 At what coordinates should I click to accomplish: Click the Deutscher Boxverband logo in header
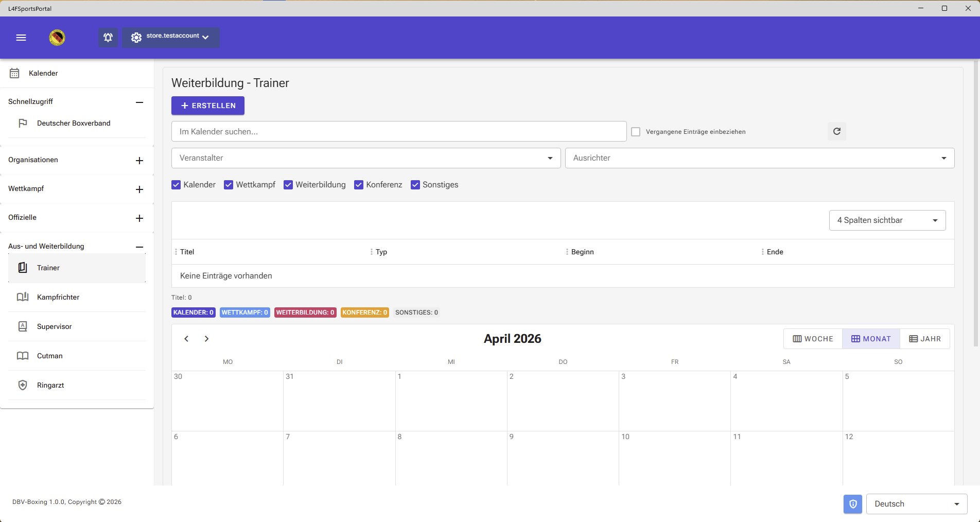coord(57,38)
